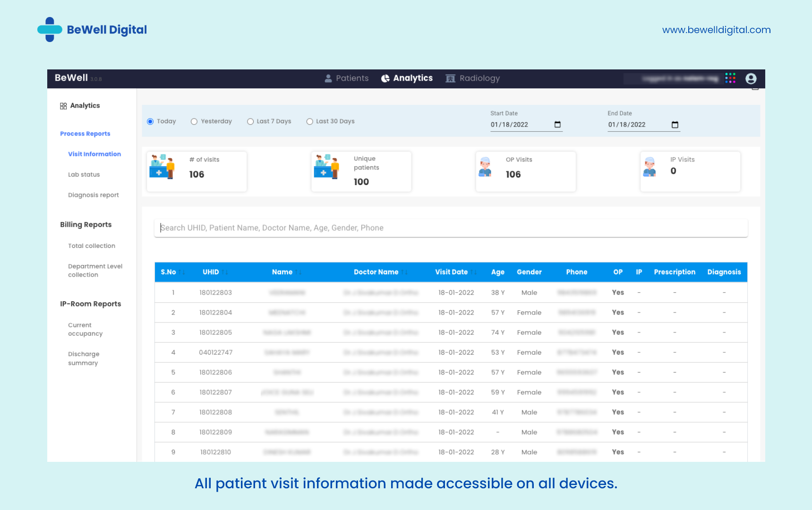Select the Last 30 Days option
Viewport: 812px width, 510px height.
click(309, 121)
